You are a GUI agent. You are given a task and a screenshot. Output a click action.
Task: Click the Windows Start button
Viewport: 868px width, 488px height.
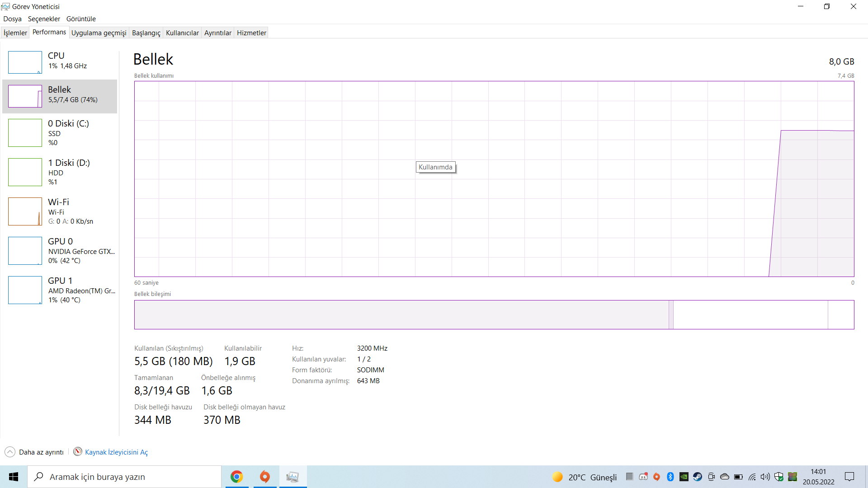[14, 477]
